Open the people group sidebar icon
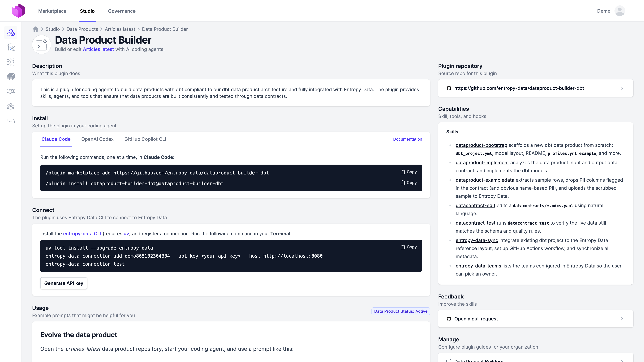This screenshot has width=644, height=362. 11,106
